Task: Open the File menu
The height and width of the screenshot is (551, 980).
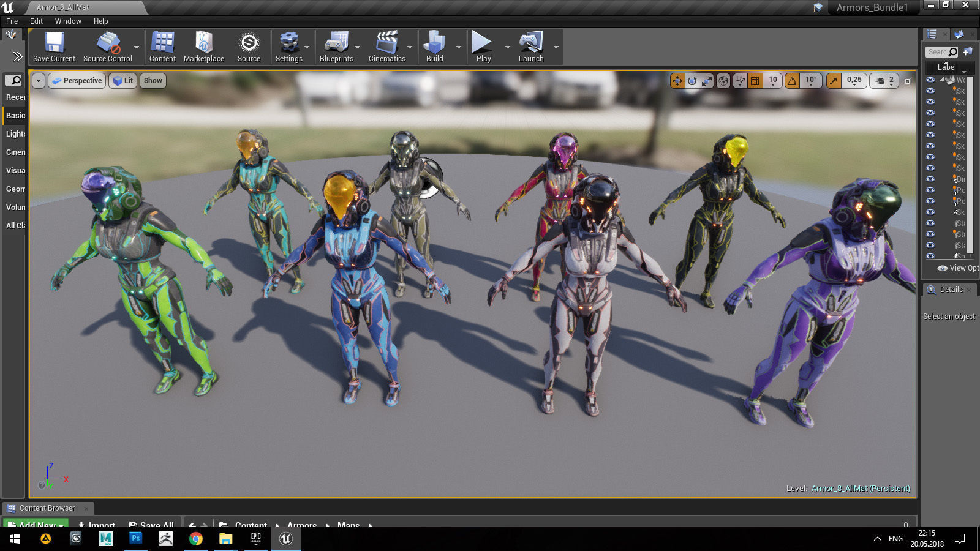Action: pos(12,21)
